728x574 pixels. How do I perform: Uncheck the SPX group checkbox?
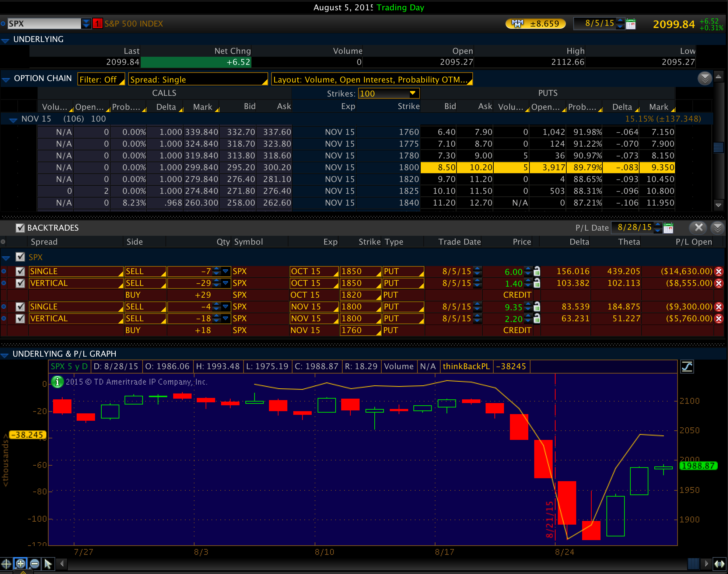[20, 257]
